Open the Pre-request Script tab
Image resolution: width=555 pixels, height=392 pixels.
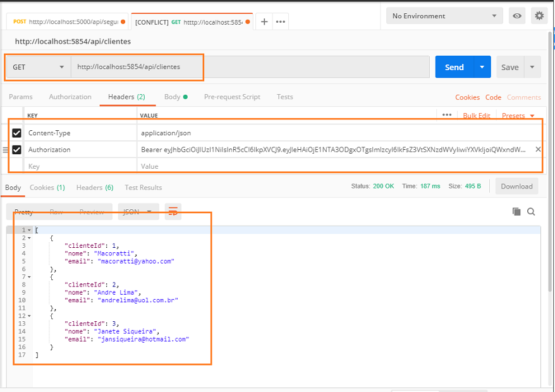[232, 97]
